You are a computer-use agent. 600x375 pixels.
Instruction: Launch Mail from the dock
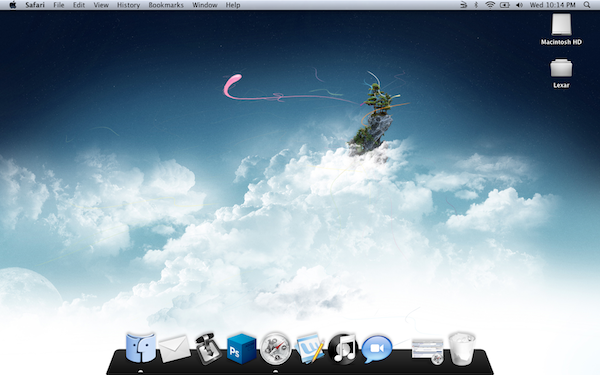pos(174,349)
